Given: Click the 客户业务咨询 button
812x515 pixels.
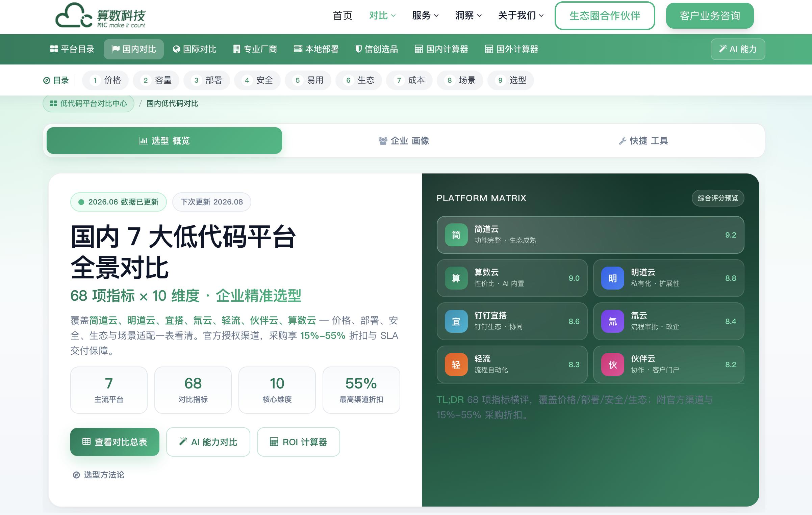Looking at the screenshot, I should 710,16.
